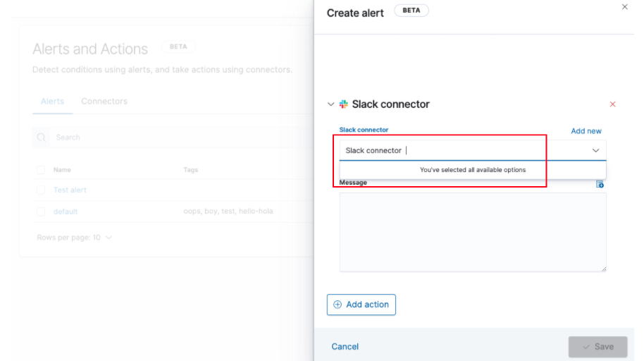Screen dimensions: 644x361
Task: Focus the Message text area
Action: [x=473, y=232]
